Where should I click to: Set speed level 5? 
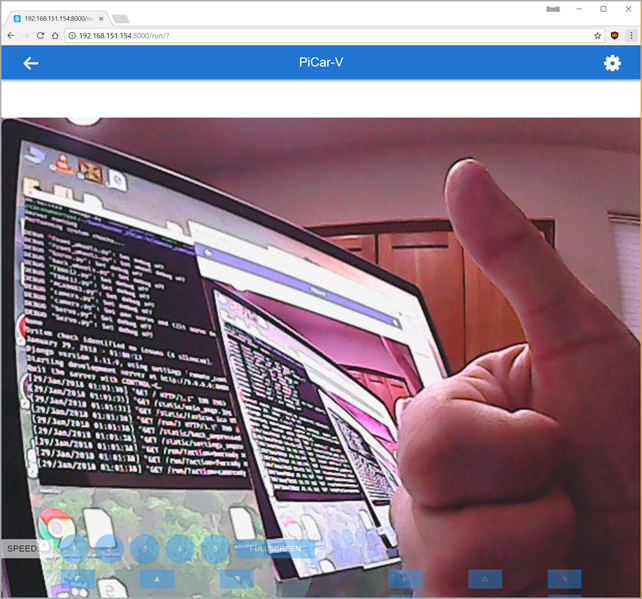click(x=215, y=548)
